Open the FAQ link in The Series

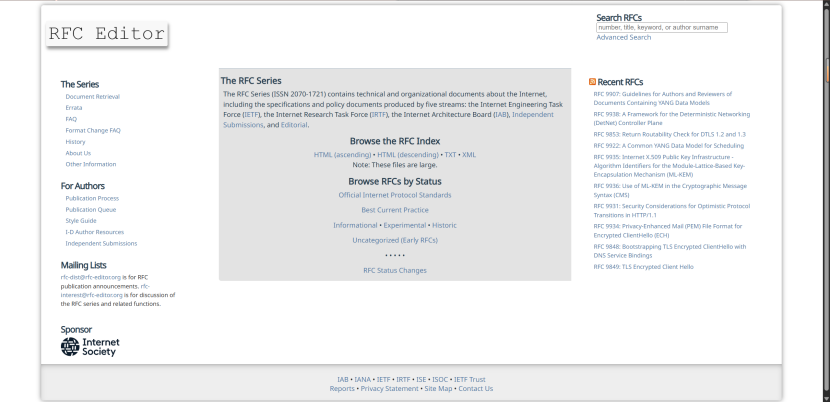[71, 119]
